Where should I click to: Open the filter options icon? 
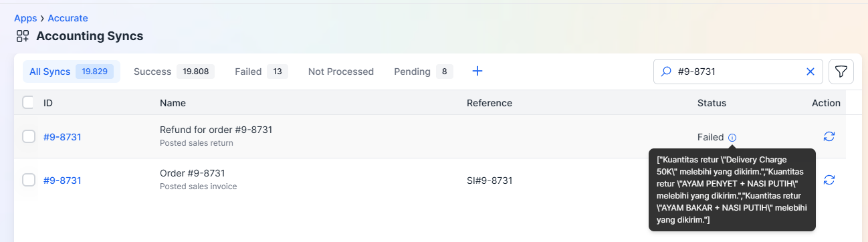point(841,72)
